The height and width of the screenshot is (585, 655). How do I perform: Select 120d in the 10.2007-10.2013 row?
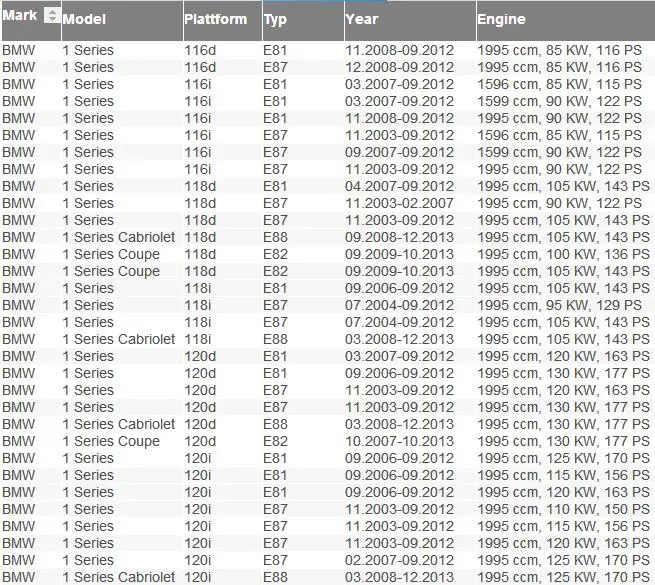click(200, 441)
